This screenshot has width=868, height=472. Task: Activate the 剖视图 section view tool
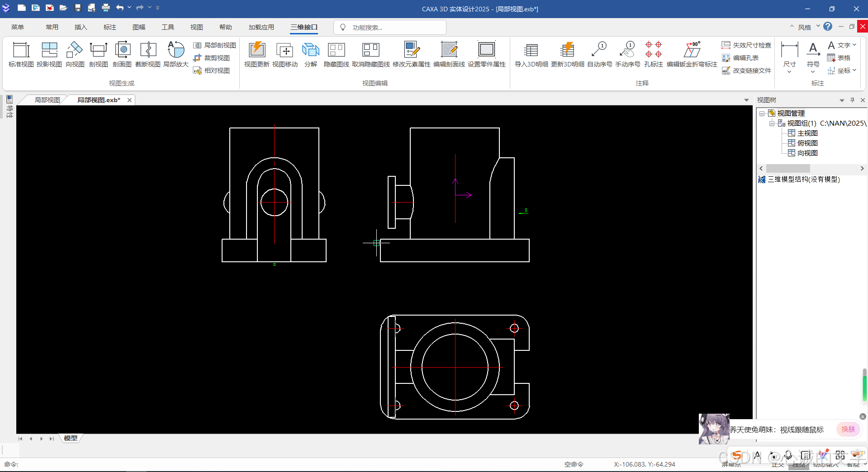[x=98, y=55]
